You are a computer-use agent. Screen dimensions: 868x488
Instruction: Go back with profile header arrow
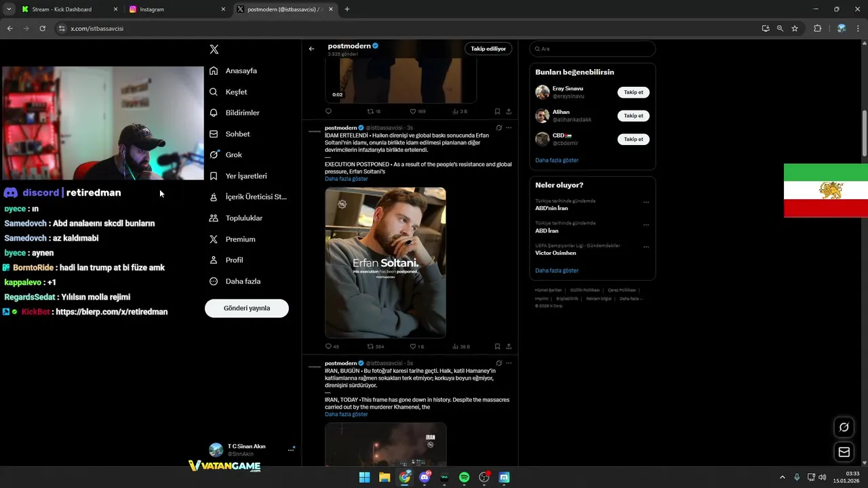(311, 49)
